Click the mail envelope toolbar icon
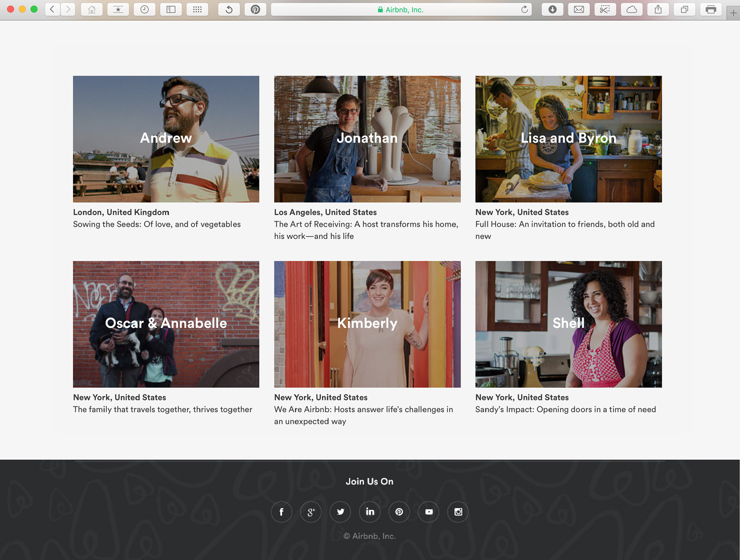Viewport: 740px width, 560px height. [x=579, y=9]
